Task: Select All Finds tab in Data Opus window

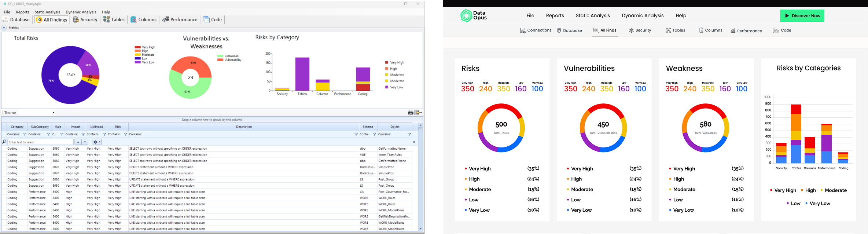Action: pyautogui.click(x=605, y=30)
